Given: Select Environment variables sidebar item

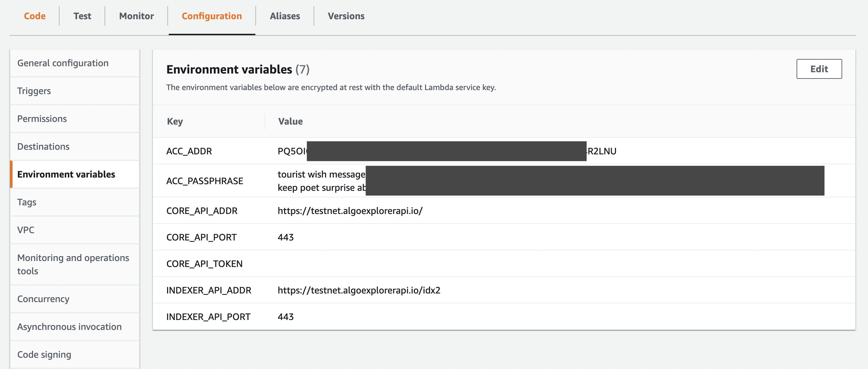Looking at the screenshot, I should pyautogui.click(x=66, y=174).
